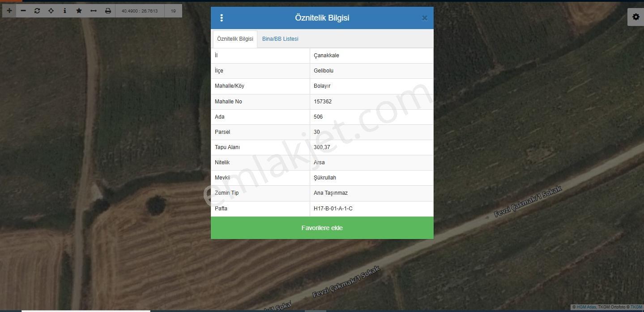Open the three-dot menu in the dialog header
644x312 pixels.
[x=222, y=18]
